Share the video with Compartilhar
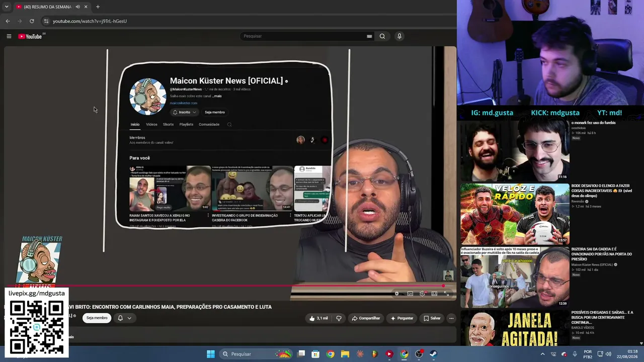 [x=366, y=318]
